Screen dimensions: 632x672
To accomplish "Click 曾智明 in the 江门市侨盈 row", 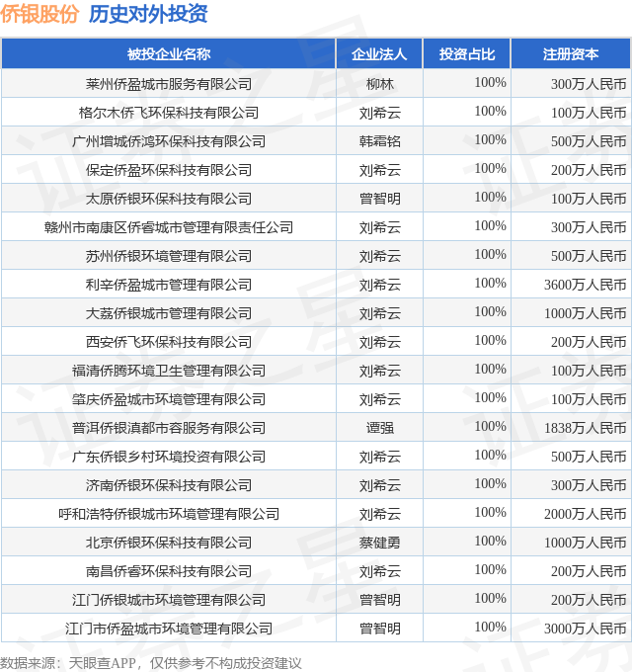I will coord(380,629).
